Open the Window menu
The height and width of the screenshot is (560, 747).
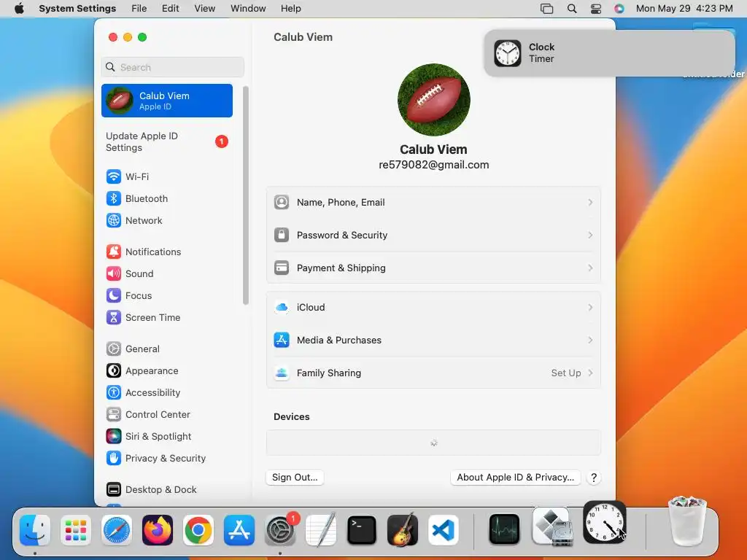[248, 9]
